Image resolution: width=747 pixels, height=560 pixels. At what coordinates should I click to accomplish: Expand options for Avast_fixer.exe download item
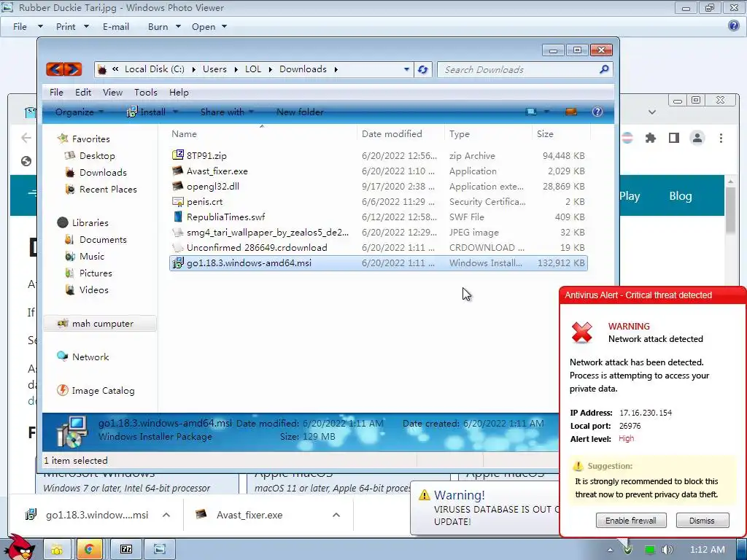point(336,515)
